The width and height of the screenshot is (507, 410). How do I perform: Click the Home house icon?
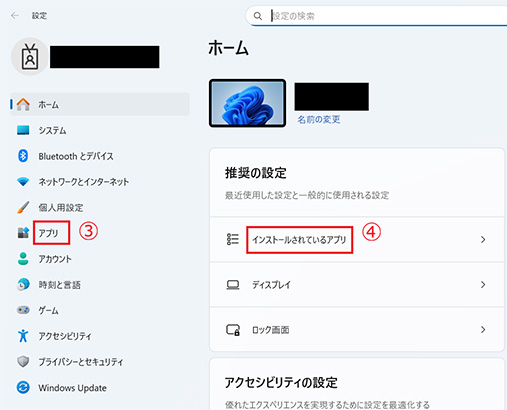point(23,104)
